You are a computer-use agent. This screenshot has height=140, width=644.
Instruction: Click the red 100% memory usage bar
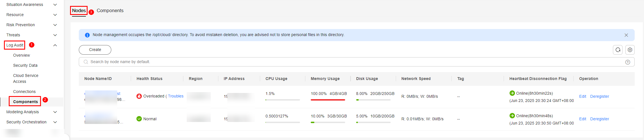pyautogui.click(x=328, y=100)
